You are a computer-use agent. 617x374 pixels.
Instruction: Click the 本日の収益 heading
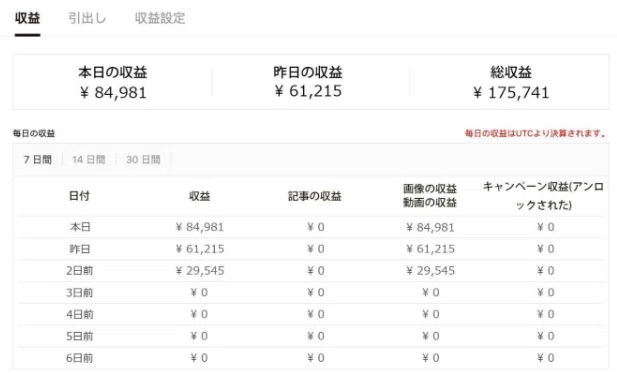coord(113,72)
